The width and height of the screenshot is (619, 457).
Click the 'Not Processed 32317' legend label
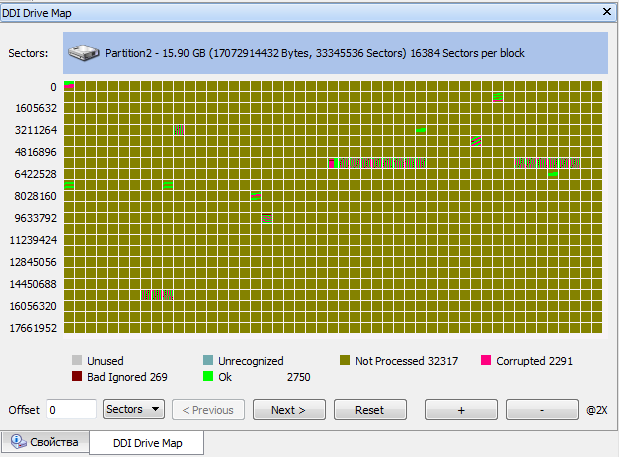[406, 361]
